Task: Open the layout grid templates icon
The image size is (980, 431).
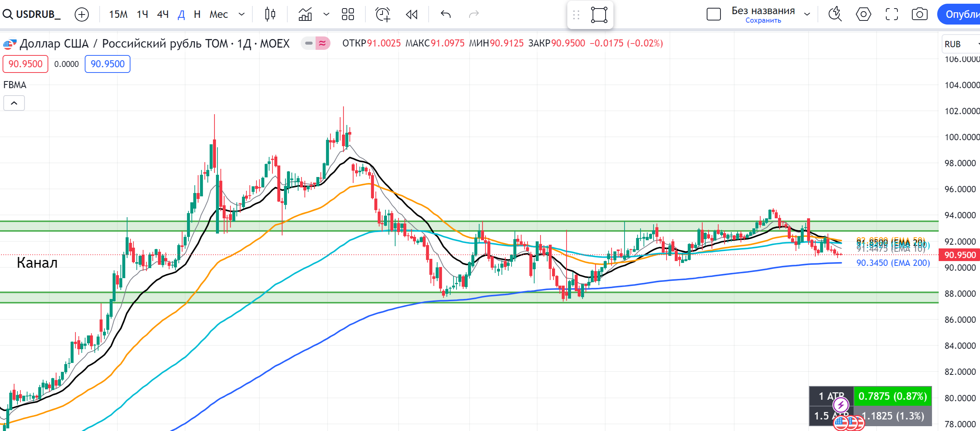Action: [348, 15]
